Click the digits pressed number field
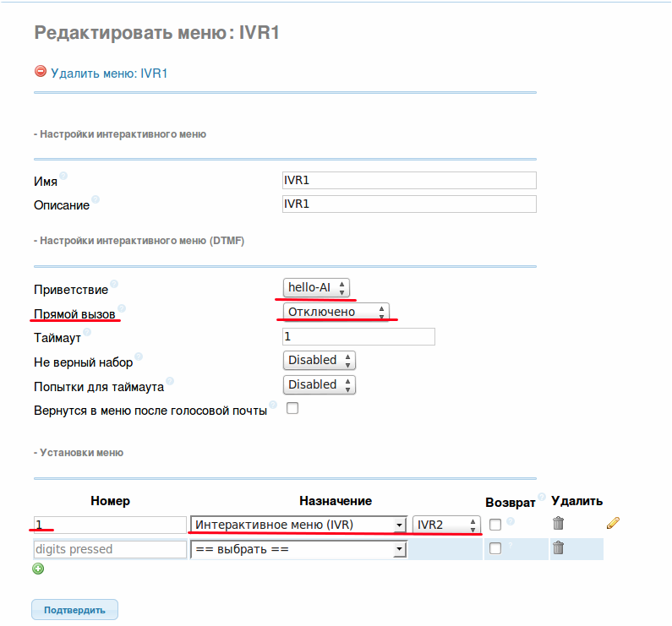The image size is (672, 626). [x=110, y=549]
